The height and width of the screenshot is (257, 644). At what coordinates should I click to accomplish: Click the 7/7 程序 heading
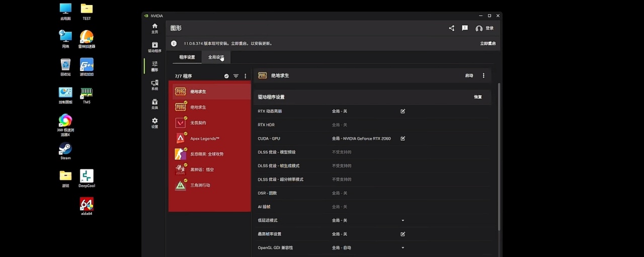[183, 76]
